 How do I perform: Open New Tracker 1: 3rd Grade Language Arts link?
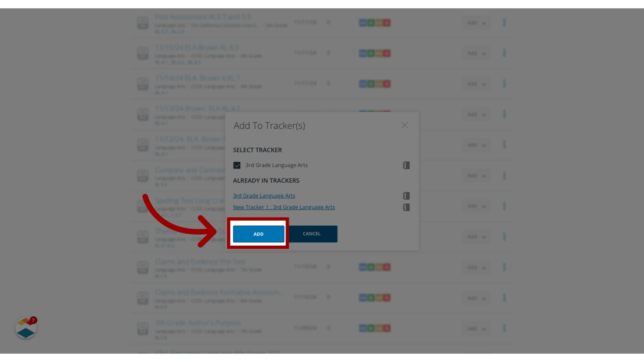(284, 207)
